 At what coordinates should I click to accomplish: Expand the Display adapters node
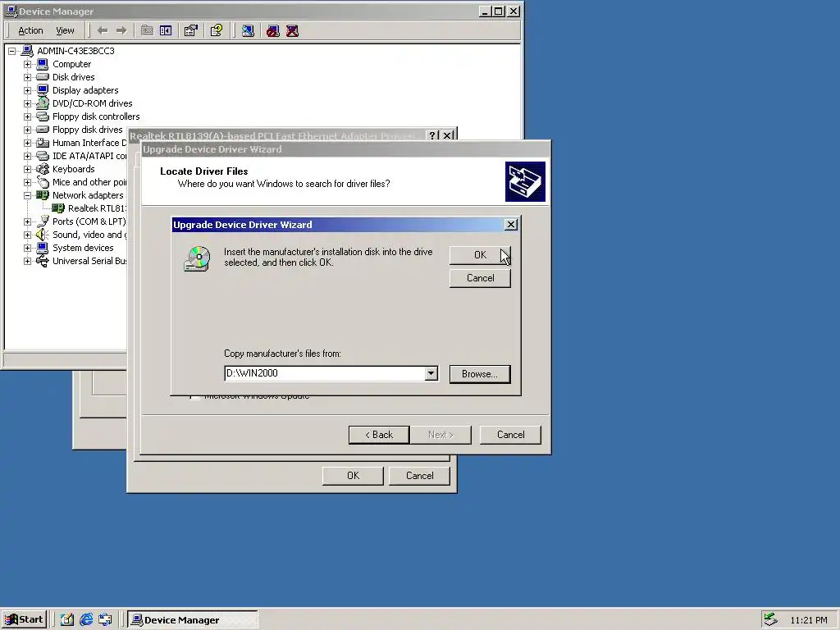point(27,90)
